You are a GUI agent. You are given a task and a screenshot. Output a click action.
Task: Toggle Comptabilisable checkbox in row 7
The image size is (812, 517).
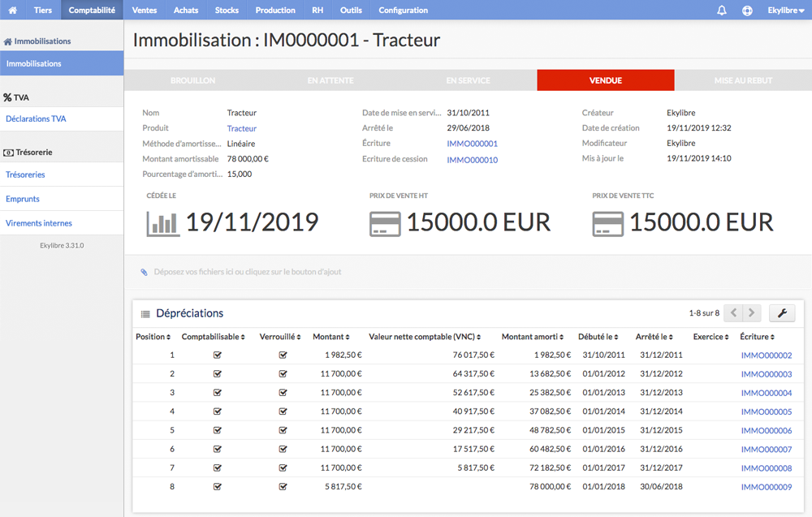pyautogui.click(x=218, y=467)
